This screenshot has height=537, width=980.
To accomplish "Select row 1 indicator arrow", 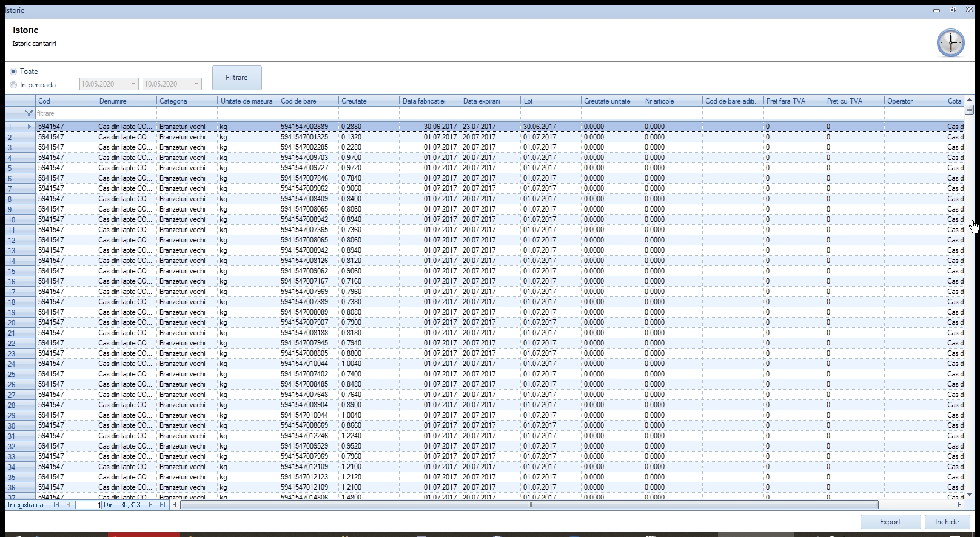I will click(x=29, y=127).
